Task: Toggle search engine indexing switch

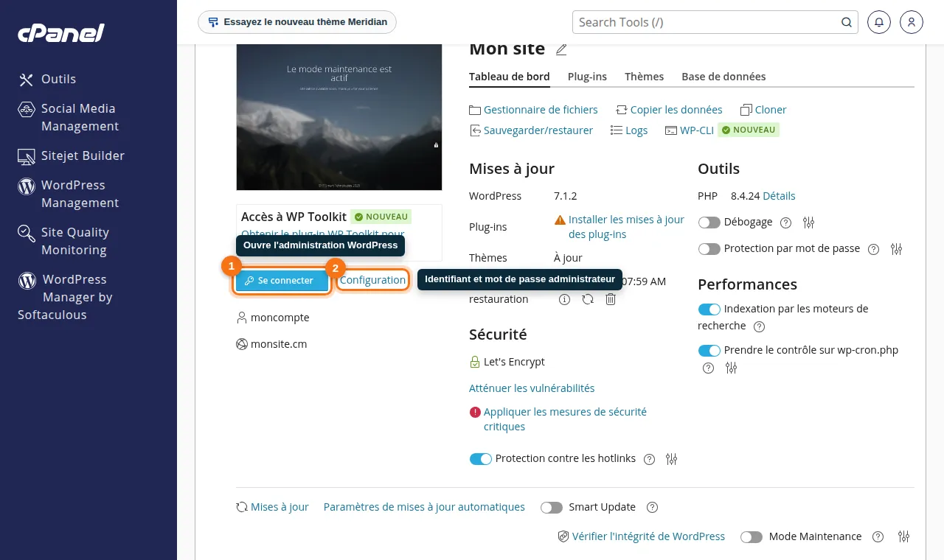Action: pyautogui.click(x=709, y=309)
